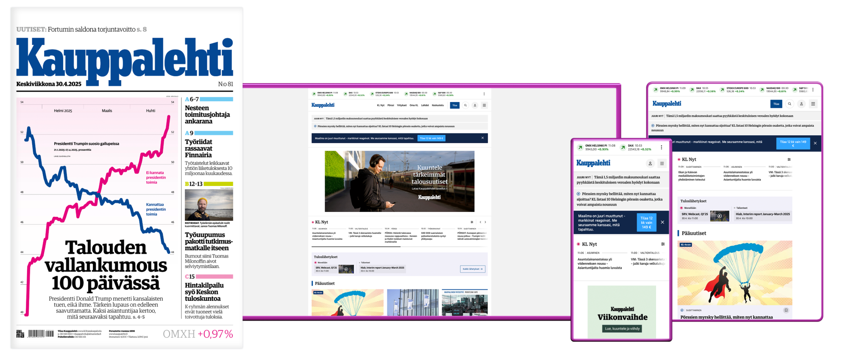Click Tuomas Milonoff photo on newspaper cover
Viewport: 868px width, 355px height.
209,205
